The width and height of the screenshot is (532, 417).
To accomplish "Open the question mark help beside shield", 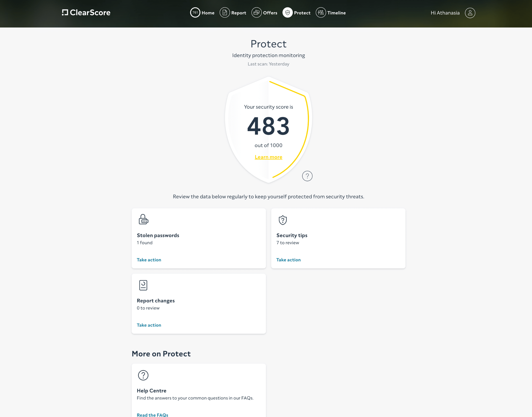I will pyautogui.click(x=307, y=176).
